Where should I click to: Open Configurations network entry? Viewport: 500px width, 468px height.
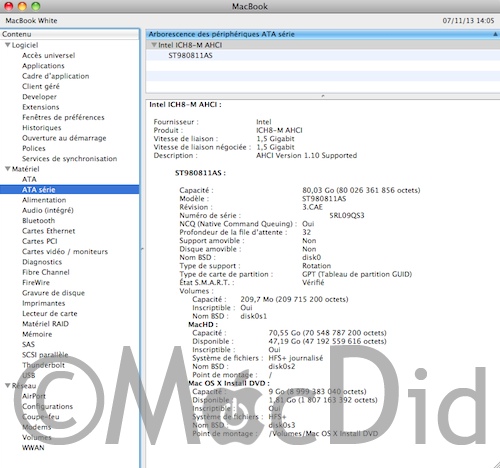(47, 407)
